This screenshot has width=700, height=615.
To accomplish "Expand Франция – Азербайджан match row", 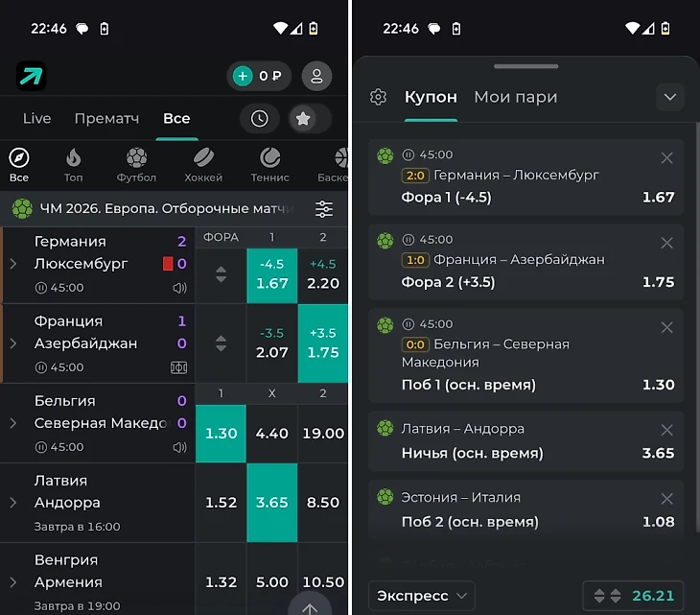I will click(x=13, y=343).
